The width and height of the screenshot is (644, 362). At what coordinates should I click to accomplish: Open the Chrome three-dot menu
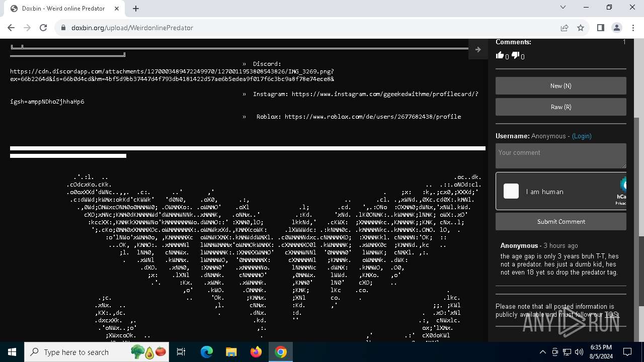[632, 28]
